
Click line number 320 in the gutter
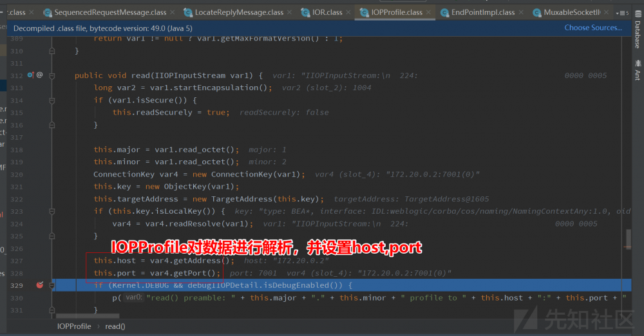coord(17,174)
